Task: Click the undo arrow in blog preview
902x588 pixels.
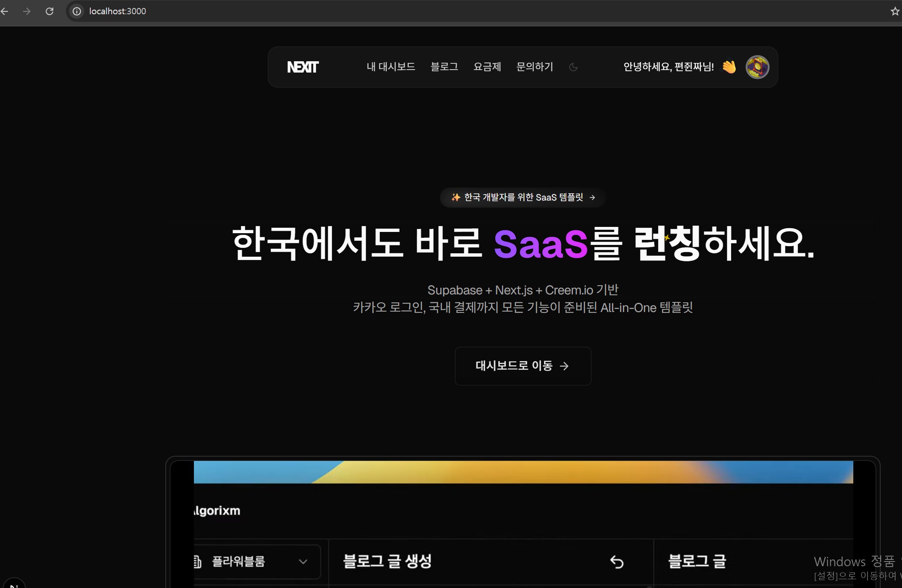Action: click(x=617, y=562)
